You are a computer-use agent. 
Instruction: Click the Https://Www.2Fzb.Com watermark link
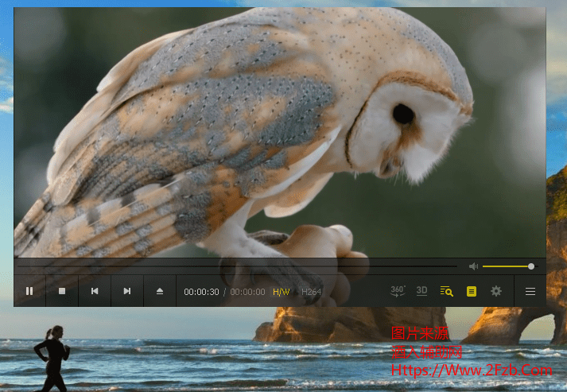click(471, 371)
